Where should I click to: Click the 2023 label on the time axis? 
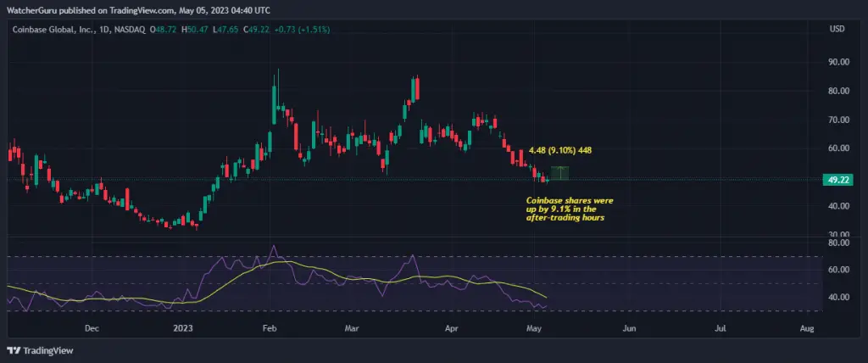click(x=184, y=327)
